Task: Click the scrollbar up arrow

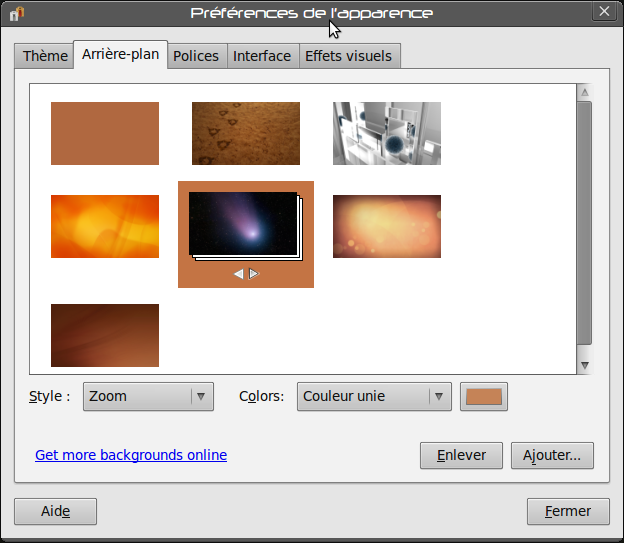Action: (x=585, y=92)
